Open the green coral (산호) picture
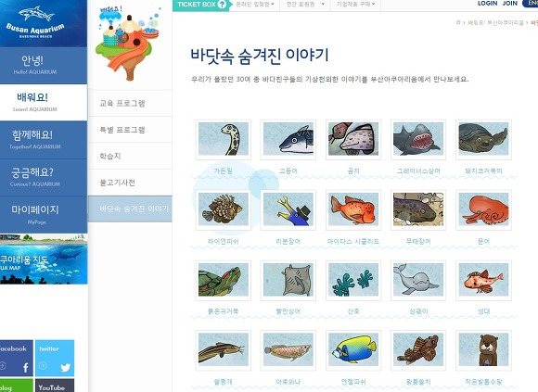The width and height of the screenshot is (538, 392). point(353,280)
